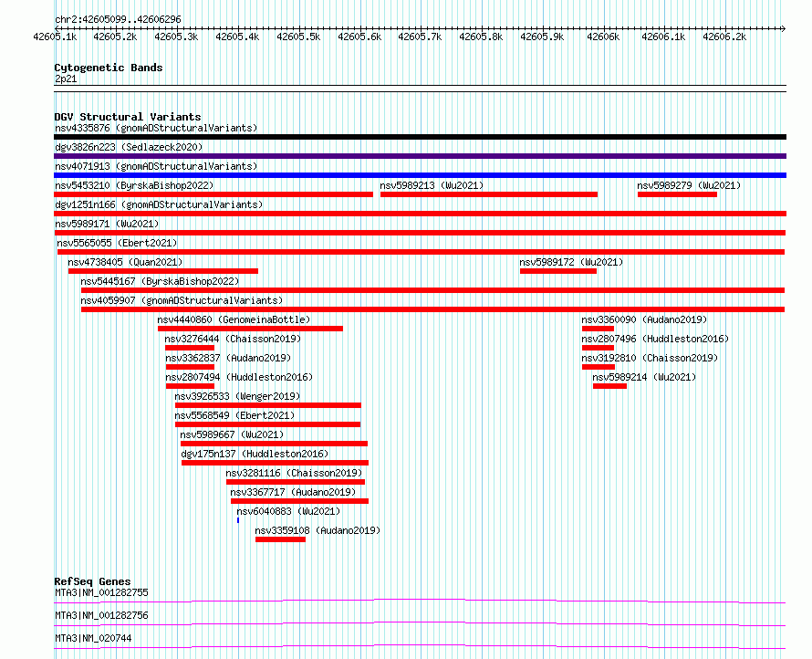Click the DGV Structural Variants track heading

click(x=128, y=117)
